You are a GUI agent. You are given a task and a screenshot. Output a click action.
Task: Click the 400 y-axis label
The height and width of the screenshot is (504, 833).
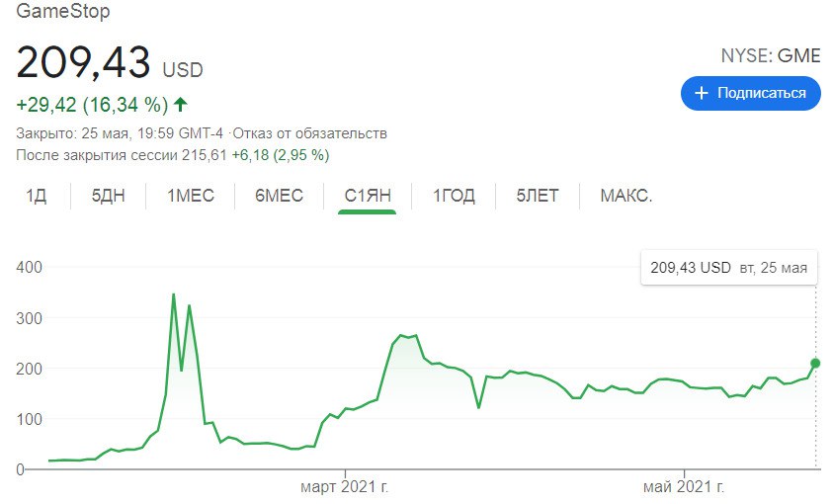point(30,267)
